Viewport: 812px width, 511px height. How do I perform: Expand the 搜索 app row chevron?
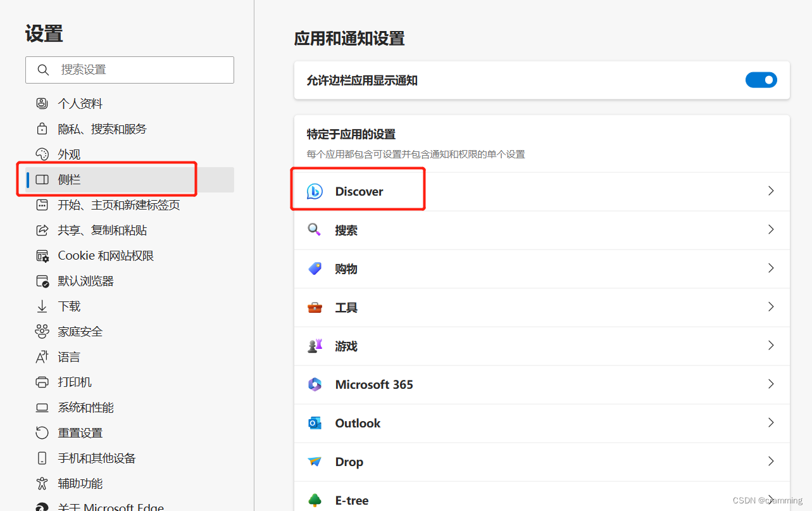tap(771, 229)
